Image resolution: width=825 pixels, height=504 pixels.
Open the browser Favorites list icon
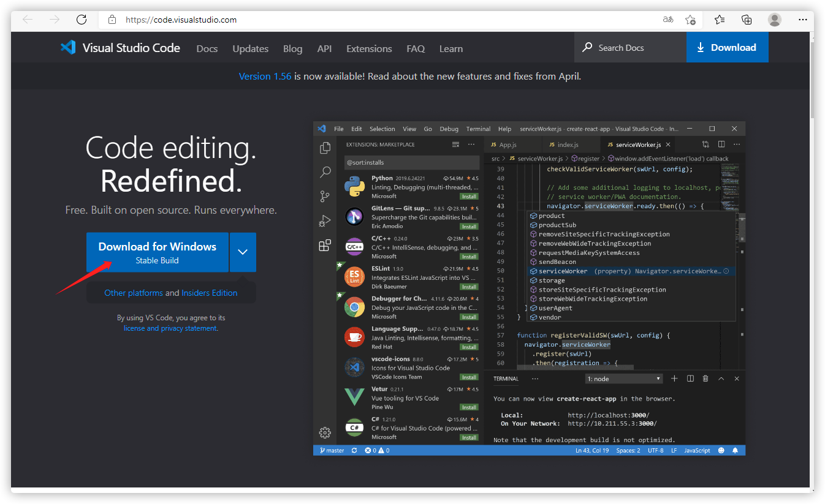(x=720, y=20)
